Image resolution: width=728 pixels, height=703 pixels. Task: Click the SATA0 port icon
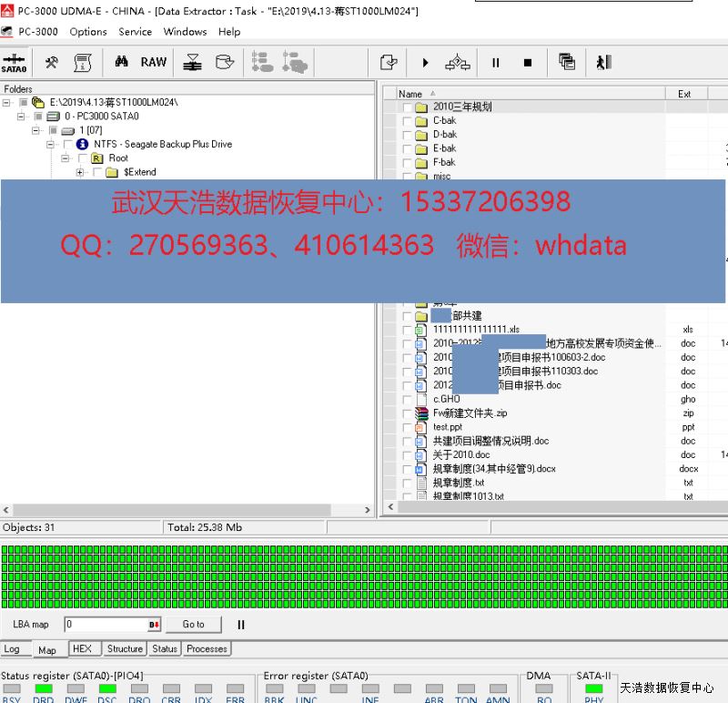[x=14, y=63]
